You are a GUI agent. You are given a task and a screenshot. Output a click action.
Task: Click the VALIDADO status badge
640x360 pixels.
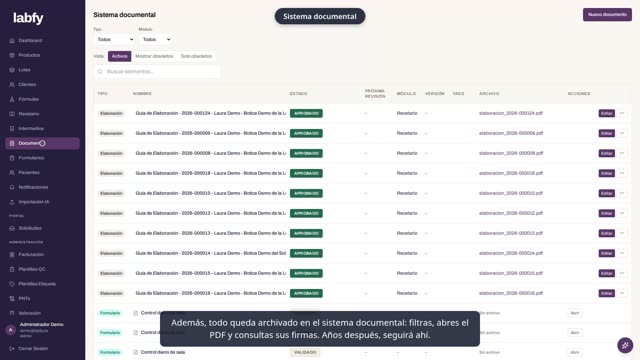click(305, 352)
